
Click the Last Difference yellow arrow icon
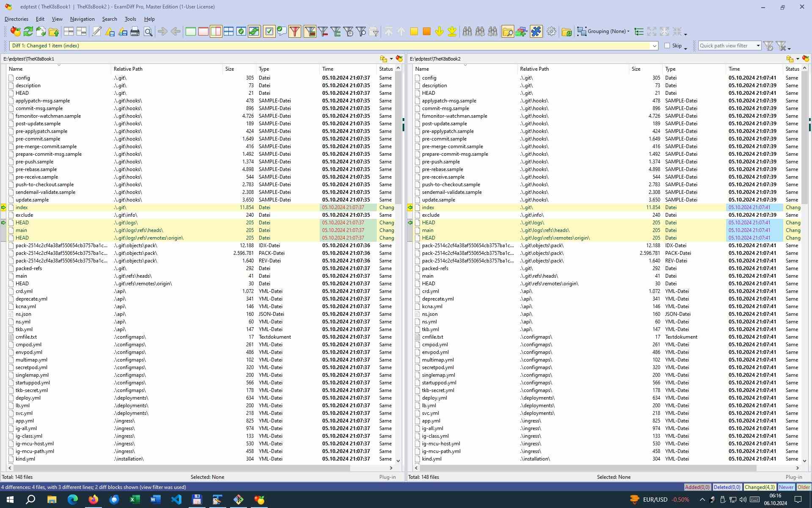[x=452, y=31]
